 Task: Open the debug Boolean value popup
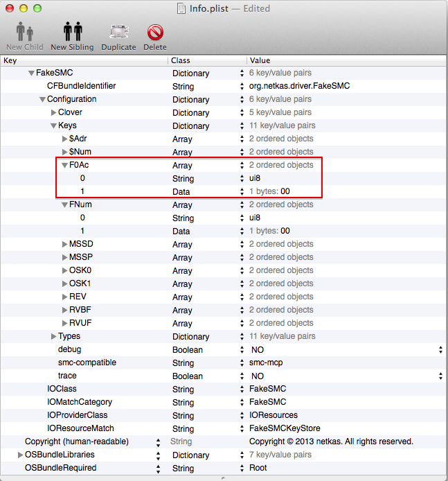click(x=440, y=349)
